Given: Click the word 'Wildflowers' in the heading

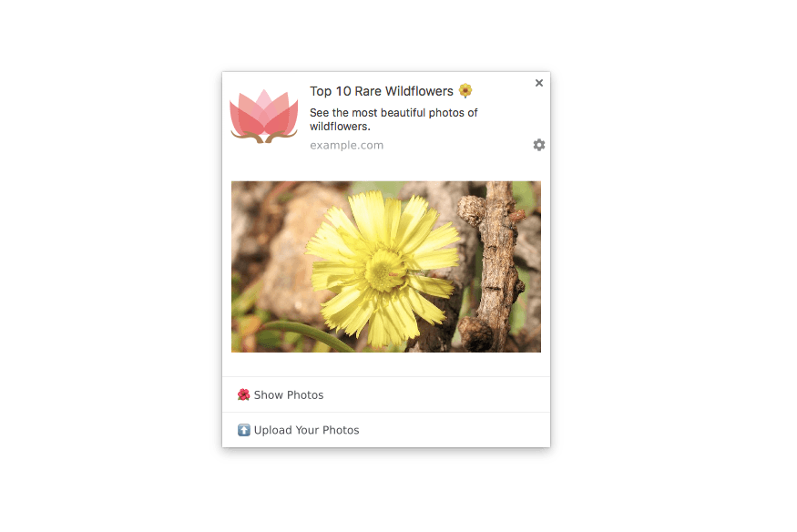Looking at the screenshot, I should pyautogui.click(x=419, y=91).
